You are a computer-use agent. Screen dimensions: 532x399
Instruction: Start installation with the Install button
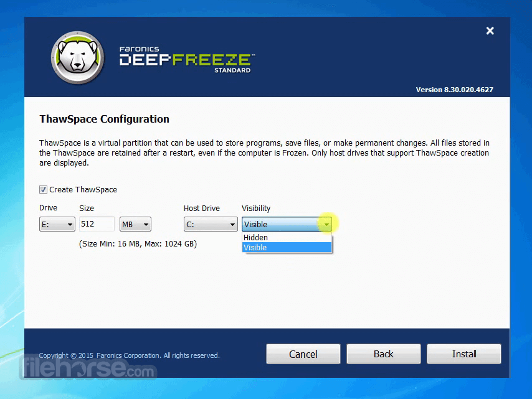pyautogui.click(x=464, y=354)
